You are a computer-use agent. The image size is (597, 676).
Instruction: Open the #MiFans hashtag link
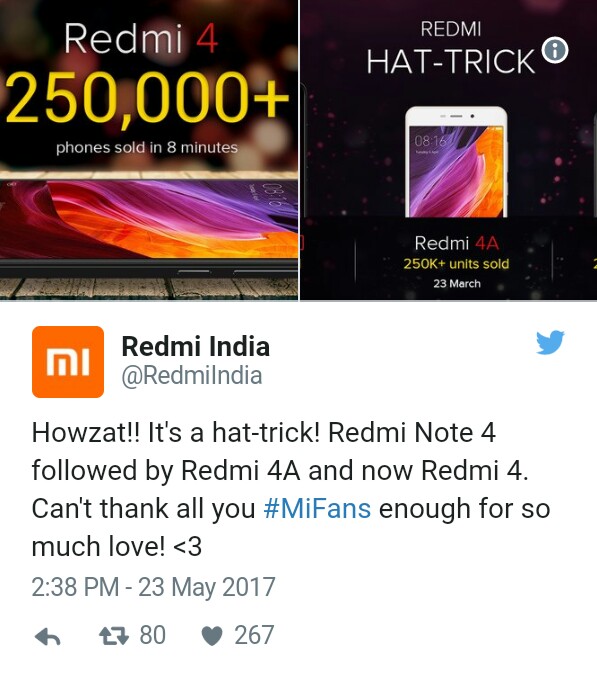[x=317, y=508]
